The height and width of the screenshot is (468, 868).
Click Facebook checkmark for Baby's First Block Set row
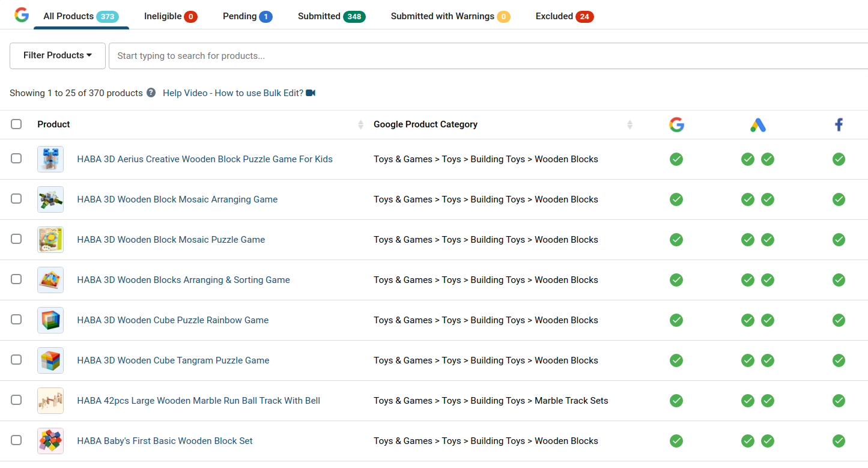(839, 441)
